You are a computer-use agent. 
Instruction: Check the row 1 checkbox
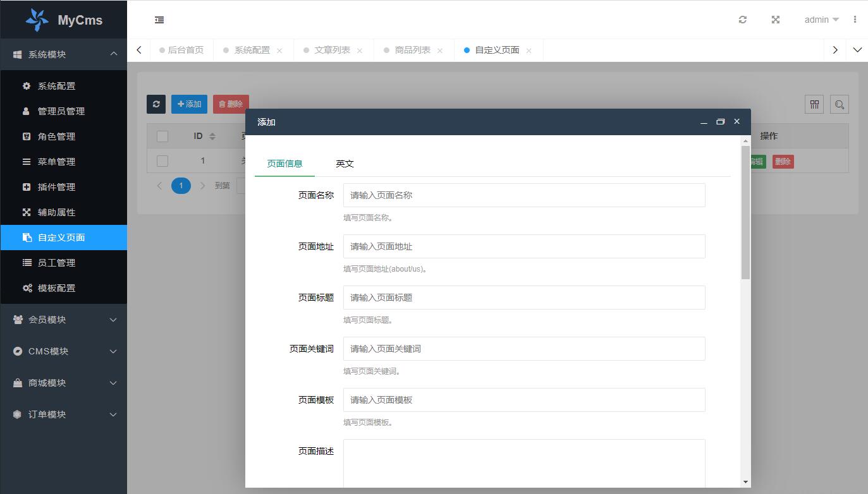tap(162, 161)
